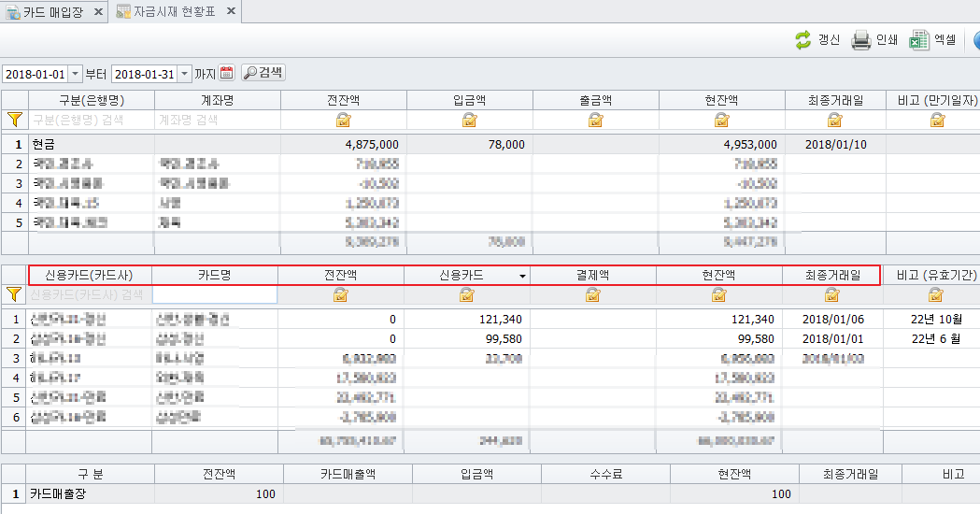The image size is (980, 514).
Task: Export with the 엑셀 icon
Action: click(x=919, y=39)
